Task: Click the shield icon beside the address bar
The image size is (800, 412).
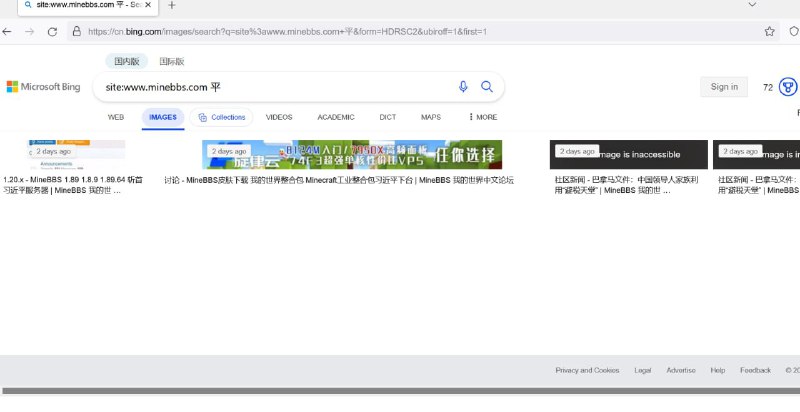Action: 794,32
